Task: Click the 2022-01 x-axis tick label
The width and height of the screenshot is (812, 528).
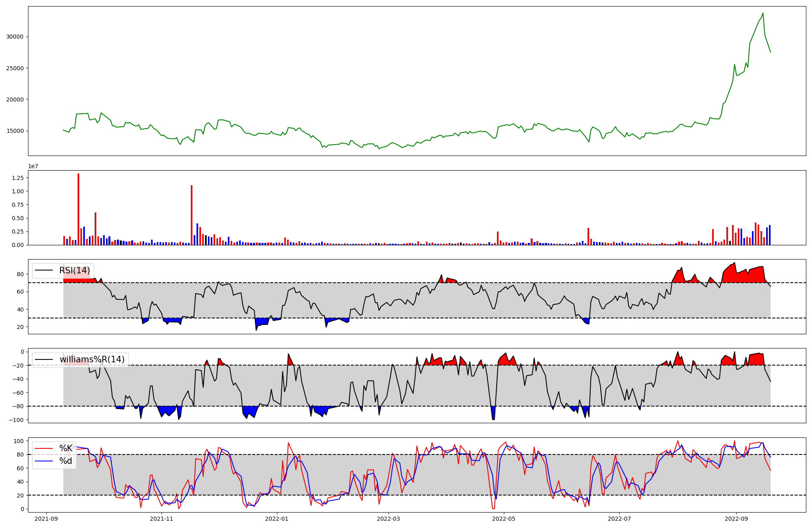Action: (277, 519)
